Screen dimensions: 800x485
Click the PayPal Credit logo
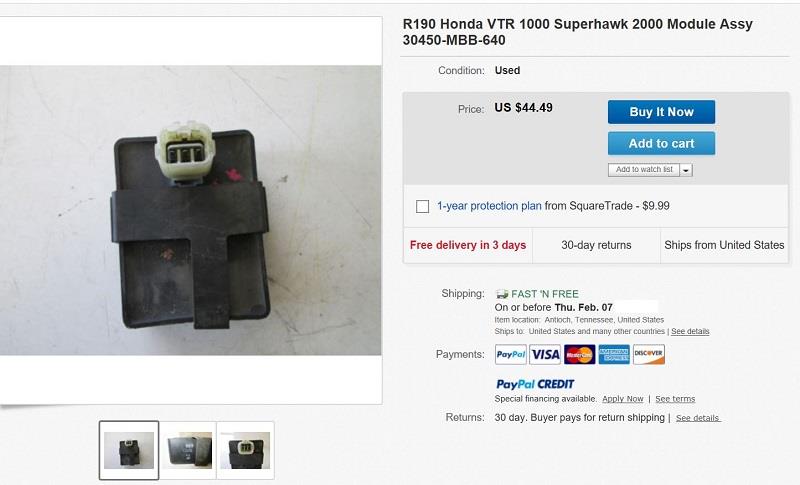click(535, 384)
